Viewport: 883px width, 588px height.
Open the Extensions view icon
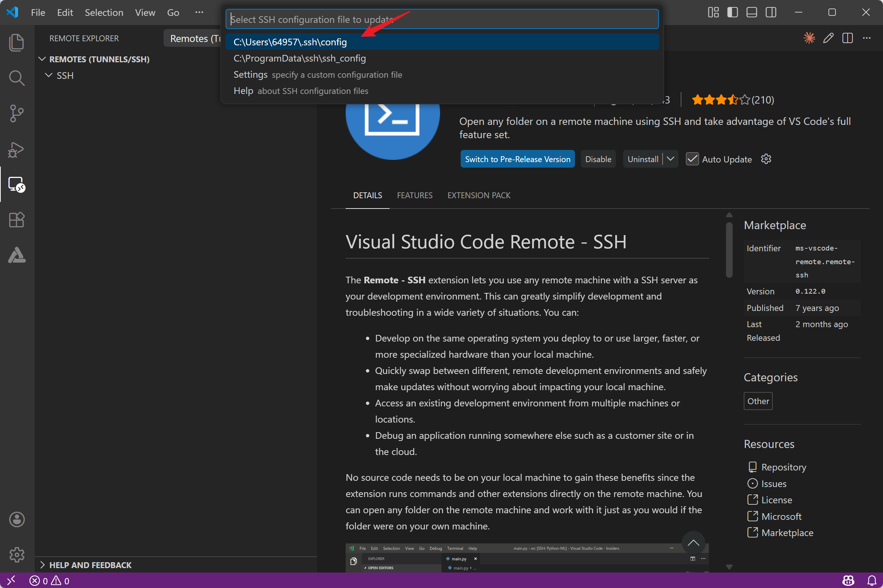click(x=17, y=220)
